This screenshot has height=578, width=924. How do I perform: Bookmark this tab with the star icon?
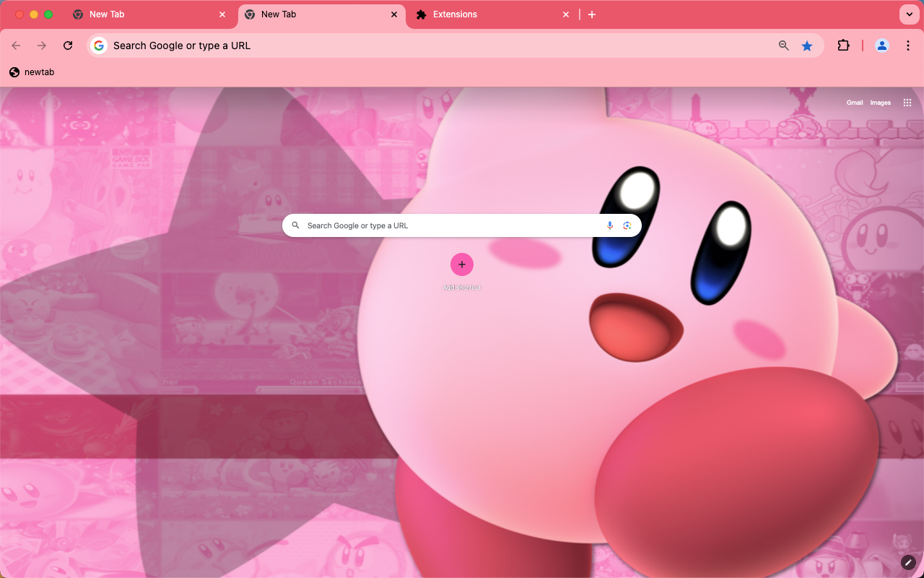tap(807, 46)
